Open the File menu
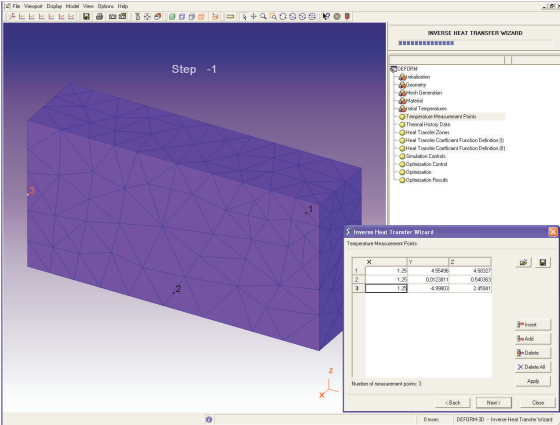This screenshot has height=425, width=560. pyautogui.click(x=16, y=6)
